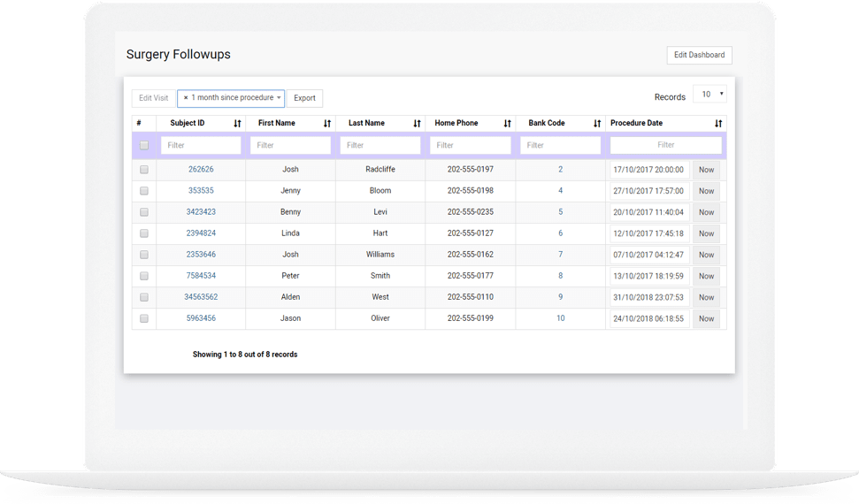Click date field 12/10/2017 17:45:18
Image resolution: width=859 pixels, height=504 pixels.
(x=649, y=234)
